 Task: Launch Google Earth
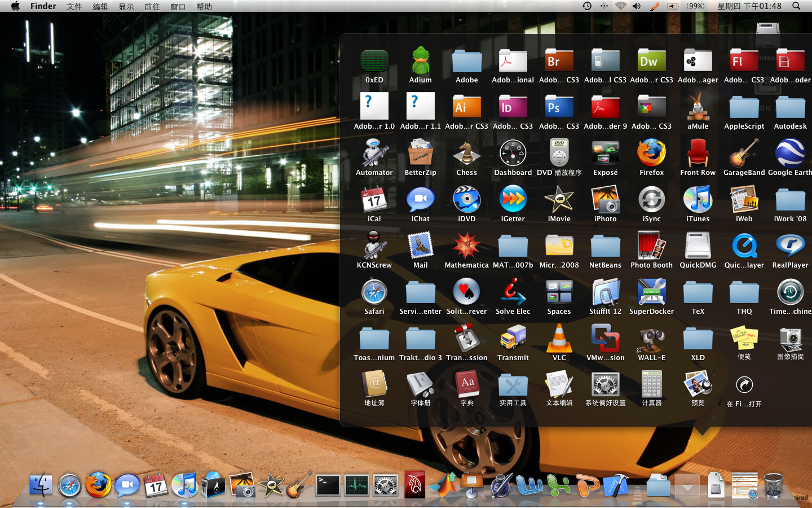click(791, 154)
